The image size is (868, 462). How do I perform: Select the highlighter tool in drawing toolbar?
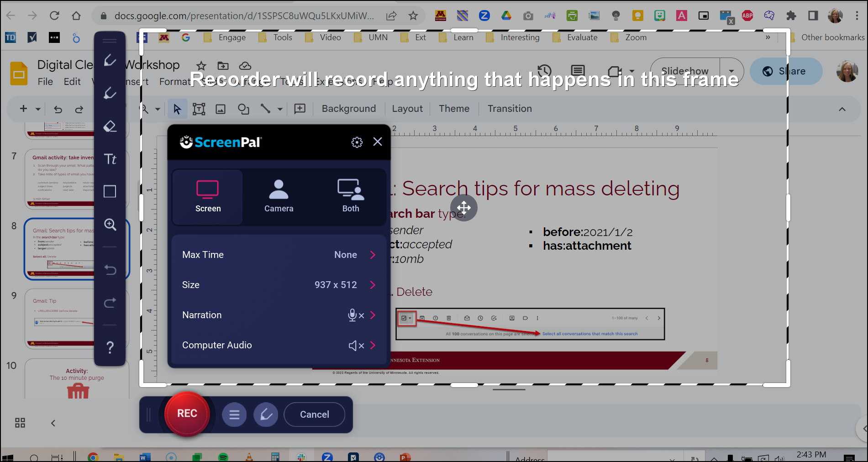pos(110,93)
